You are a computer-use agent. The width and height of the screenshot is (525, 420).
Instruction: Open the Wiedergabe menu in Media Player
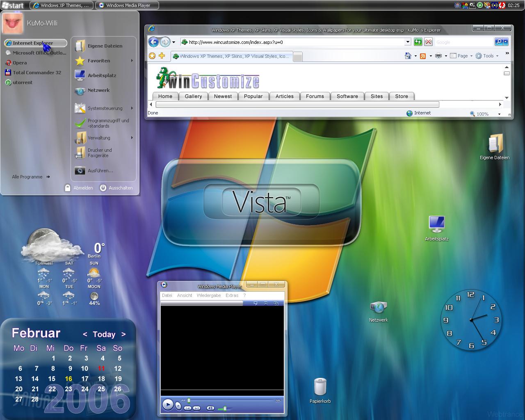(x=209, y=295)
